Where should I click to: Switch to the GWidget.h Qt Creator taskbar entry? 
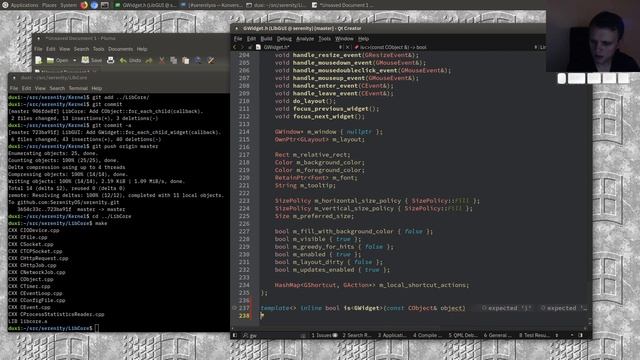(x=145, y=5)
